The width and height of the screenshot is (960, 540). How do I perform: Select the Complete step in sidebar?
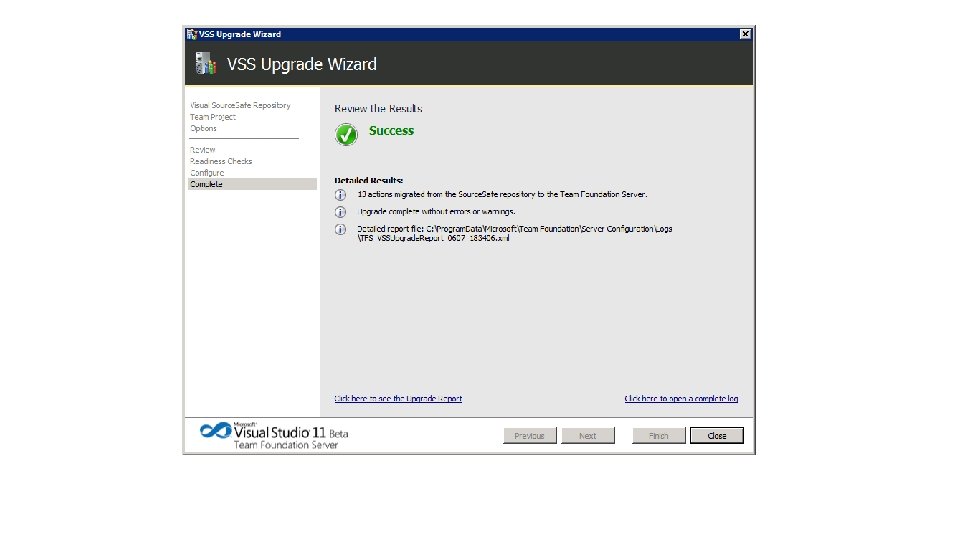[252, 184]
